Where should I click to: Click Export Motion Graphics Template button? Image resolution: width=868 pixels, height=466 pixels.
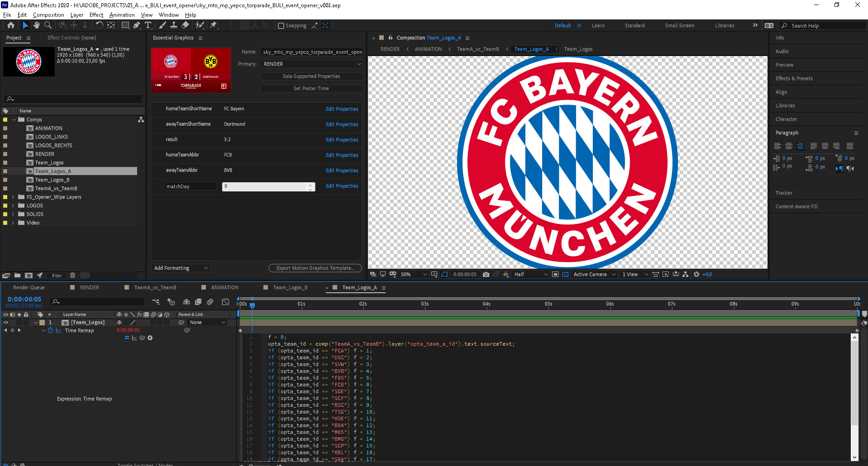click(315, 268)
